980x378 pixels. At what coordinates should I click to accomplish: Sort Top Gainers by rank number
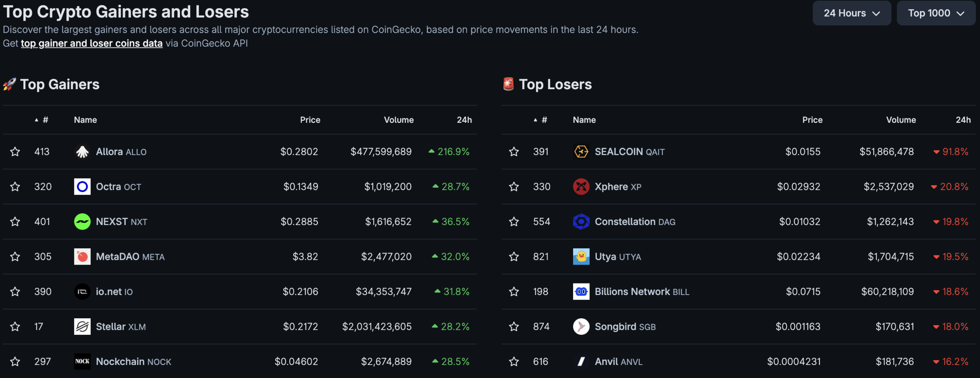(42, 120)
